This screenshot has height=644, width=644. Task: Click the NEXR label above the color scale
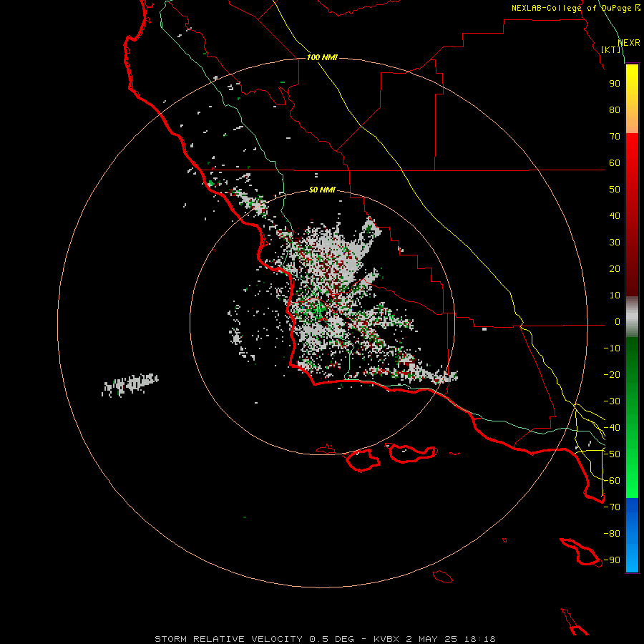coord(629,43)
